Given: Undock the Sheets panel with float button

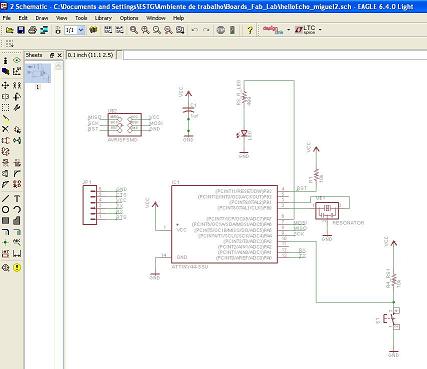Looking at the screenshot, I should point(52,55).
